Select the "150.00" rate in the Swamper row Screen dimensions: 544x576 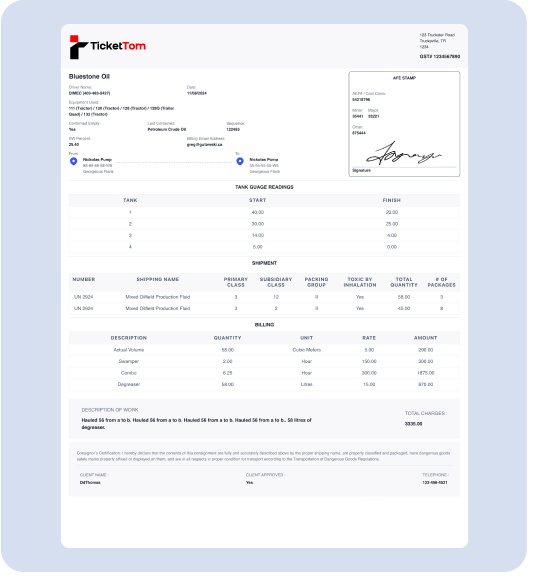(x=369, y=361)
